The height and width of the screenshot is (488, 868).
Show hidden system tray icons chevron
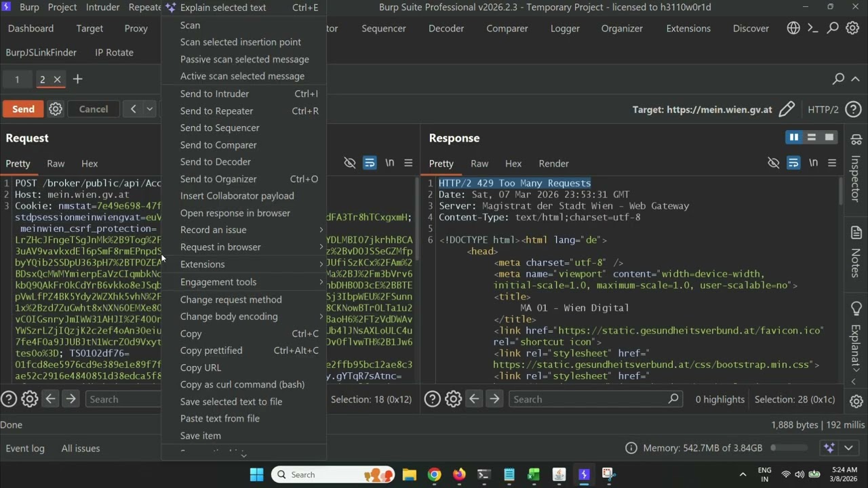pos(743,474)
